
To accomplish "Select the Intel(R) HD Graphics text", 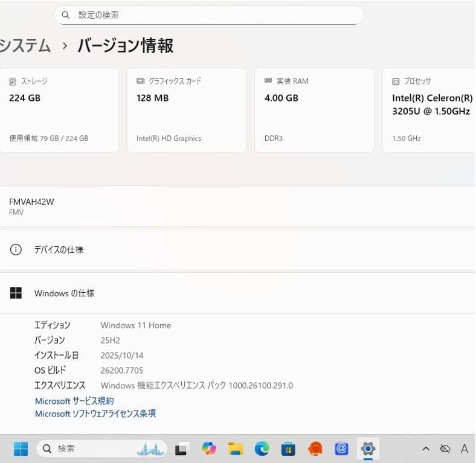I will 169,138.
